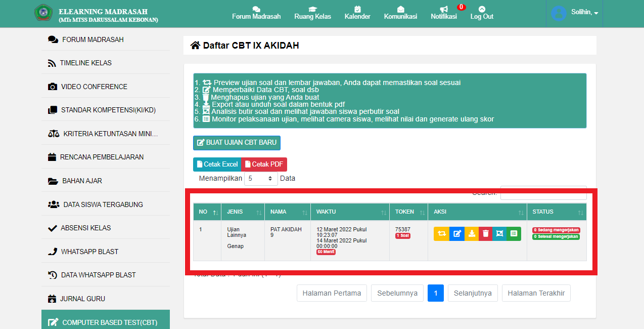Image resolution: width=644 pixels, height=329 pixels.
Task: Sort table by NAMA column
Action: tap(287, 212)
